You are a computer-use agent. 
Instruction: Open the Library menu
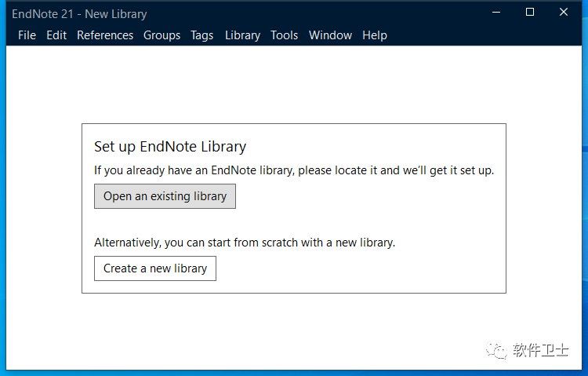pos(242,35)
